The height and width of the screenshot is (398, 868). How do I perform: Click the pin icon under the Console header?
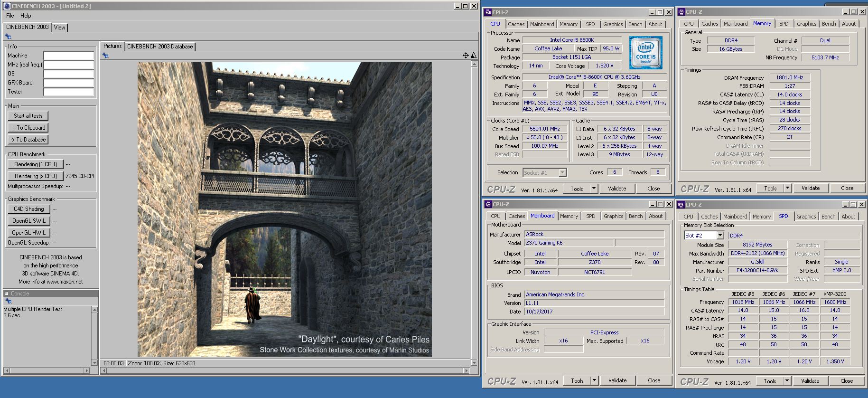[x=8, y=301]
